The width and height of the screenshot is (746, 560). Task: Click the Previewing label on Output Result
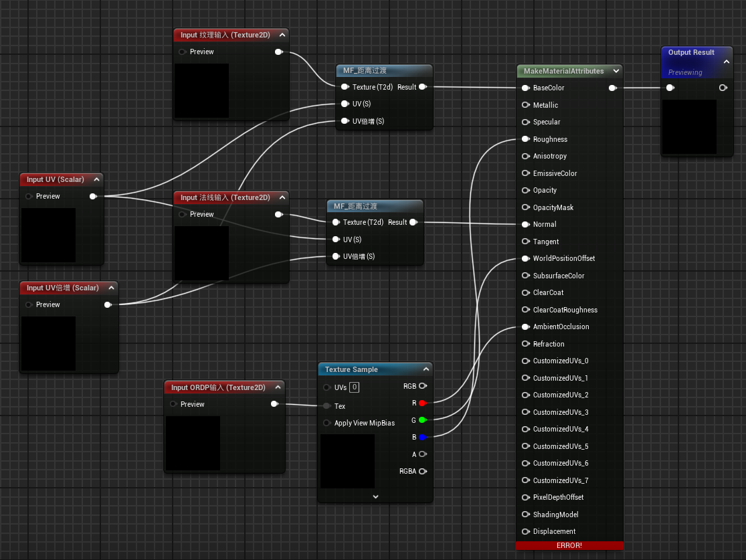pyautogui.click(x=685, y=72)
